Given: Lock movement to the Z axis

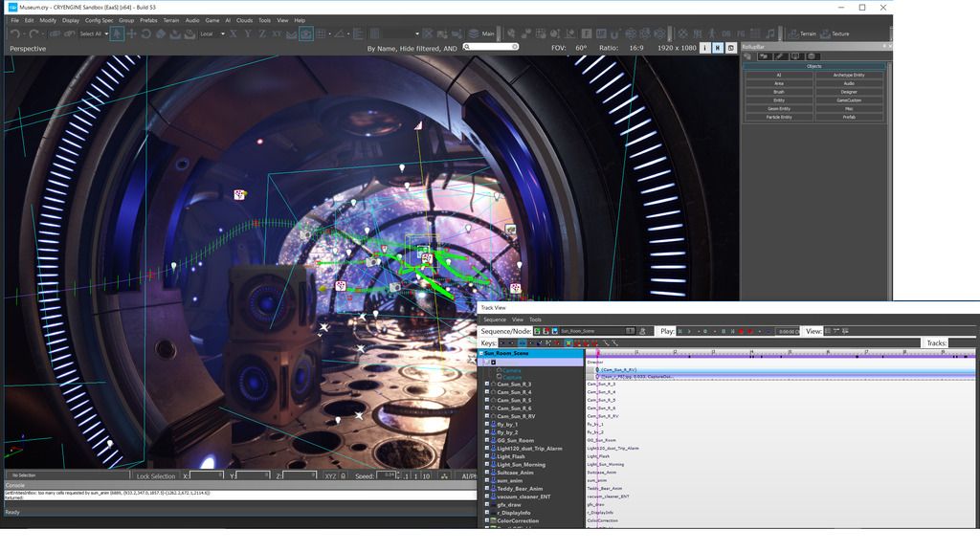Looking at the screenshot, I should tap(262, 33).
